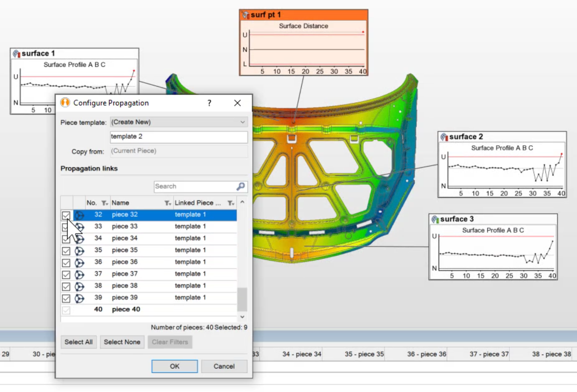The width and height of the screenshot is (577, 392).
Task: Toggle the checkbox for piece 35
Action: tap(66, 251)
